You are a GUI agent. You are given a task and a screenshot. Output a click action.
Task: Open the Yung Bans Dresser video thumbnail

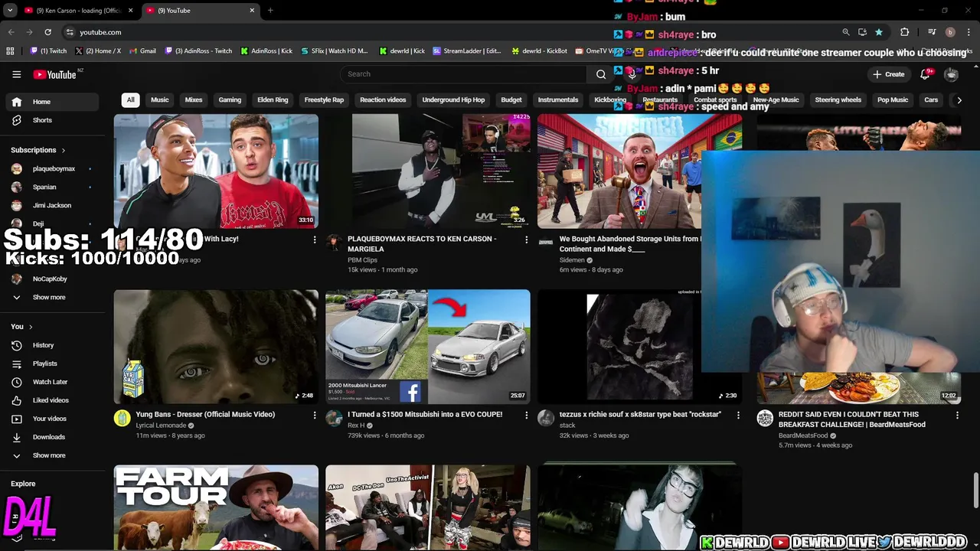[x=216, y=347]
